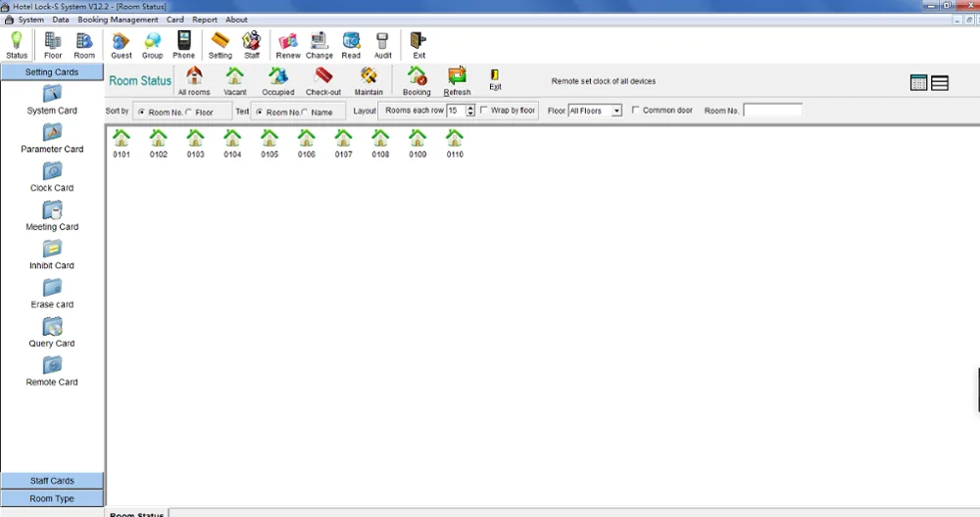The height and width of the screenshot is (517, 980).
Task: Click the Exit icon in Room Status bar
Action: coord(495,80)
